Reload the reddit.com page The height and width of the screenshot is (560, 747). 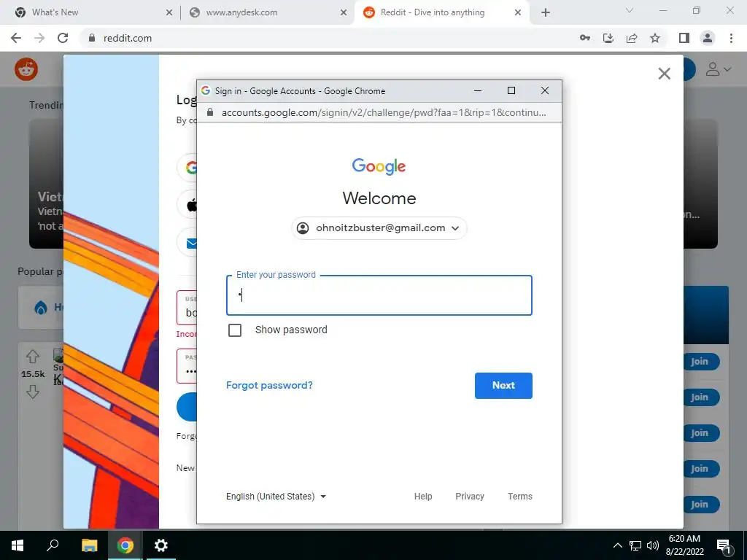coord(63,38)
